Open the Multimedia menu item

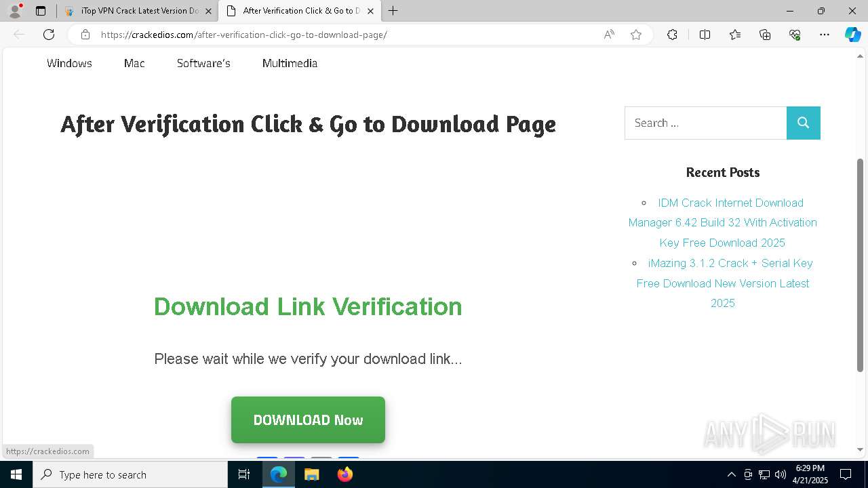[290, 63]
